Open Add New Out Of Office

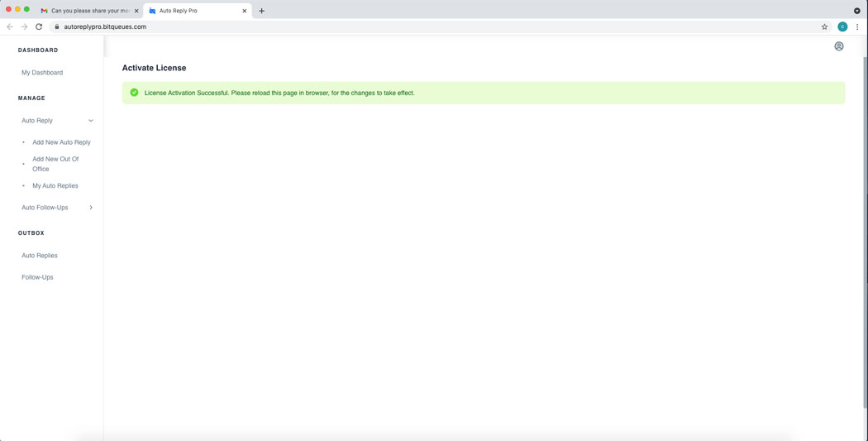(55, 164)
